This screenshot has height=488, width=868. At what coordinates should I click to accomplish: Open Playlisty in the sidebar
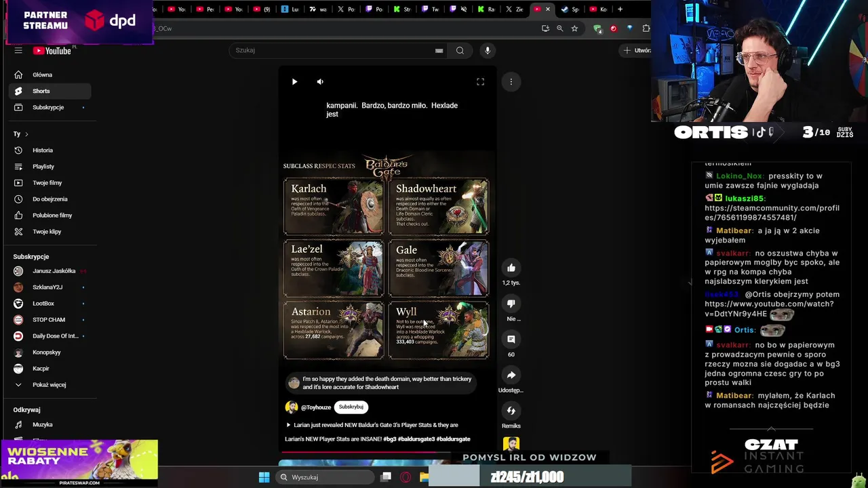pyautogui.click(x=50, y=167)
